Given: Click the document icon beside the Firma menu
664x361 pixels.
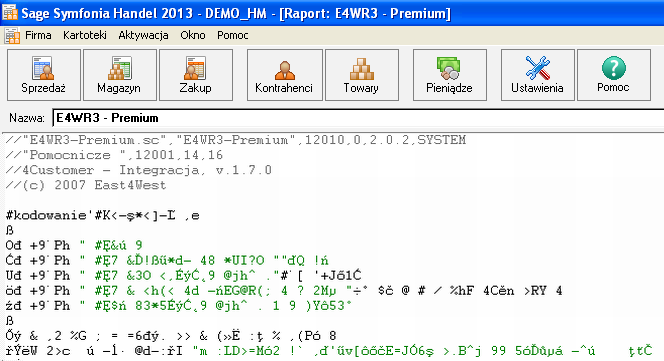Looking at the screenshot, I should click(12, 36).
